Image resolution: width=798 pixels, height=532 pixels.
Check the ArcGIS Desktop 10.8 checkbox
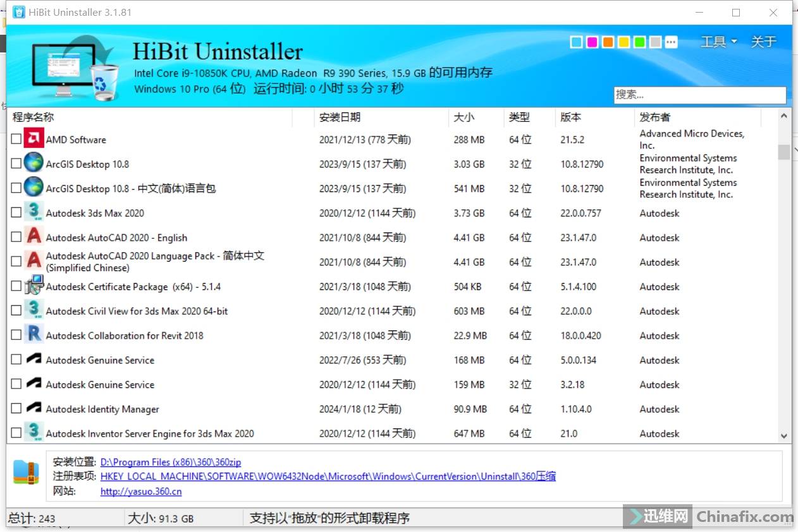coord(16,163)
